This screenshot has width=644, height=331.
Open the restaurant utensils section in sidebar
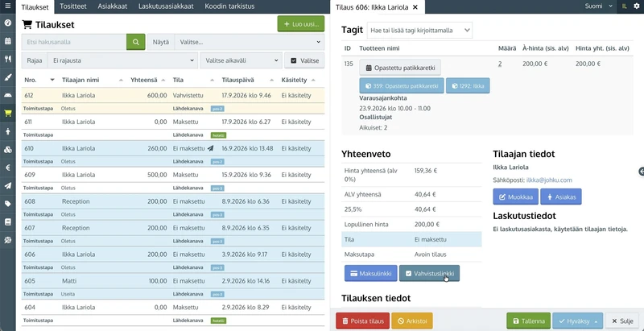[x=8, y=59]
